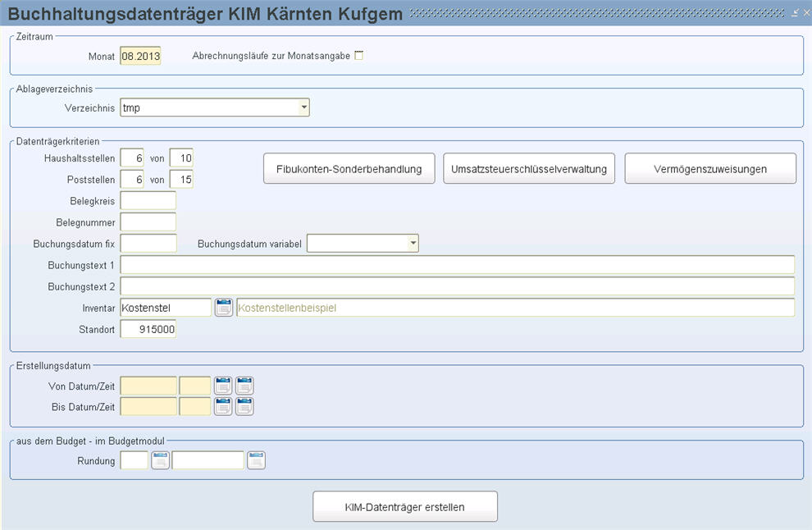Open first lookup icon in Rundung row
The height and width of the screenshot is (530, 812).
[x=161, y=460]
